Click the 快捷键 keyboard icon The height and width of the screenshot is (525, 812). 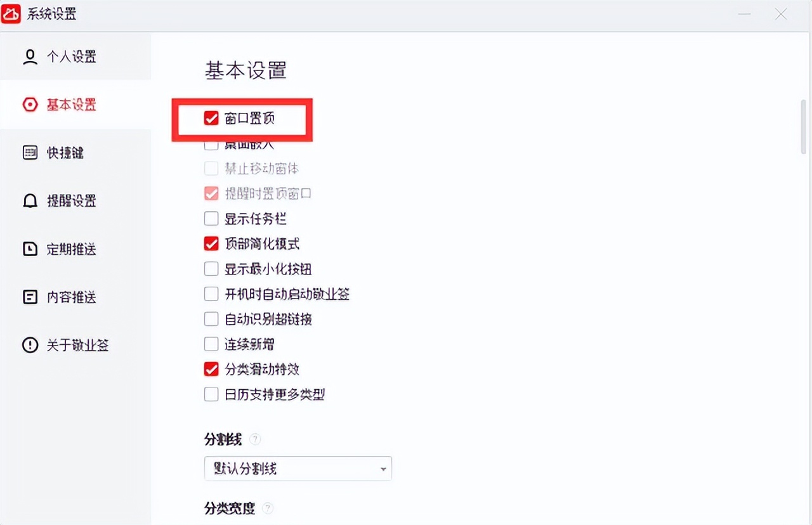[30, 153]
